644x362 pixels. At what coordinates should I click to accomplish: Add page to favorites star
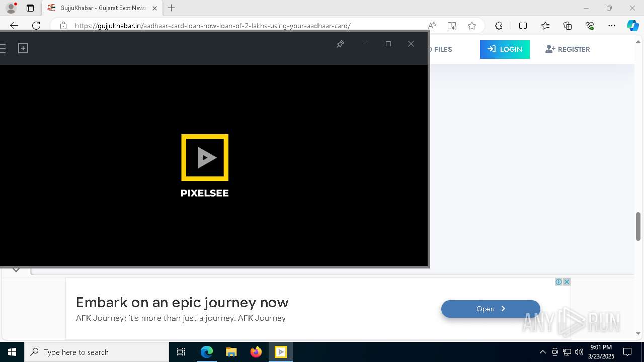pyautogui.click(x=471, y=26)
